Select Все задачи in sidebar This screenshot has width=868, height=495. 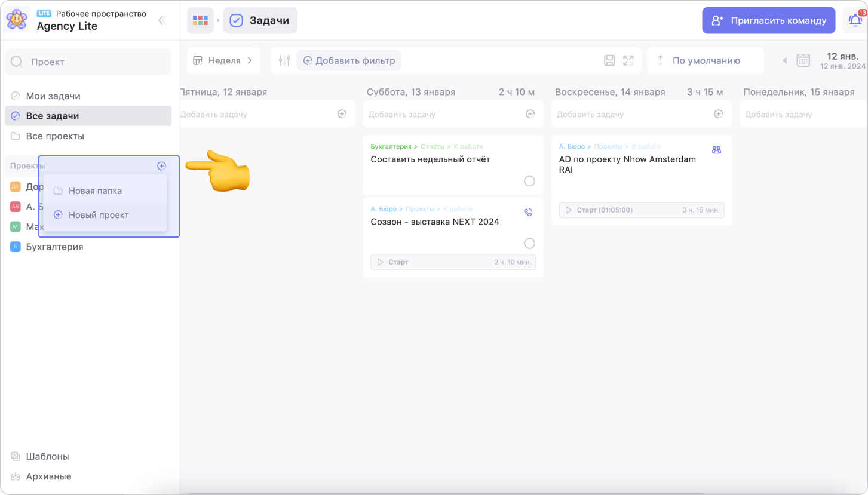click(88, 116)
